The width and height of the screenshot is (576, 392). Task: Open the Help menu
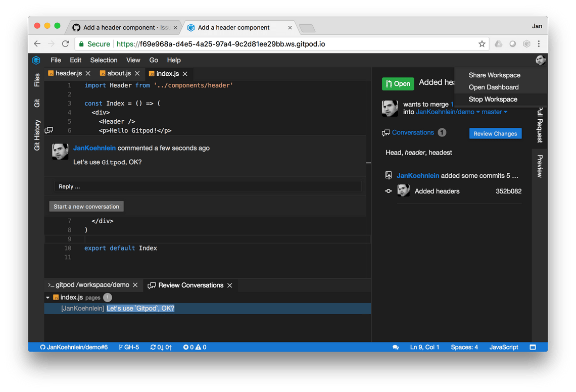[x=174, y=60]
